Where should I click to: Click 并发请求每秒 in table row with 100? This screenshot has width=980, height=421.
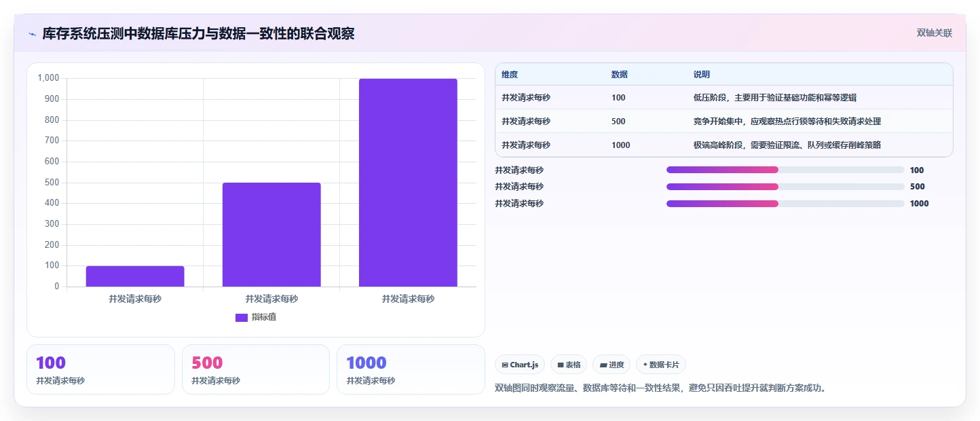(x=526, y=98)
